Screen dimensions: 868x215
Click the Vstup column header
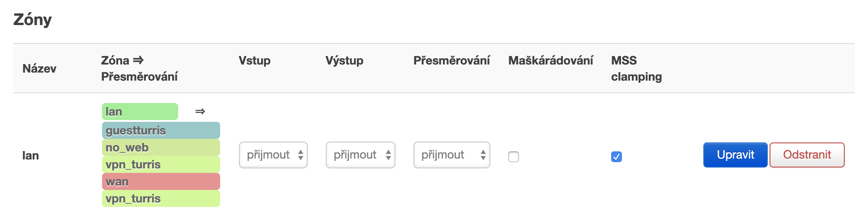(x=254, y=60)
